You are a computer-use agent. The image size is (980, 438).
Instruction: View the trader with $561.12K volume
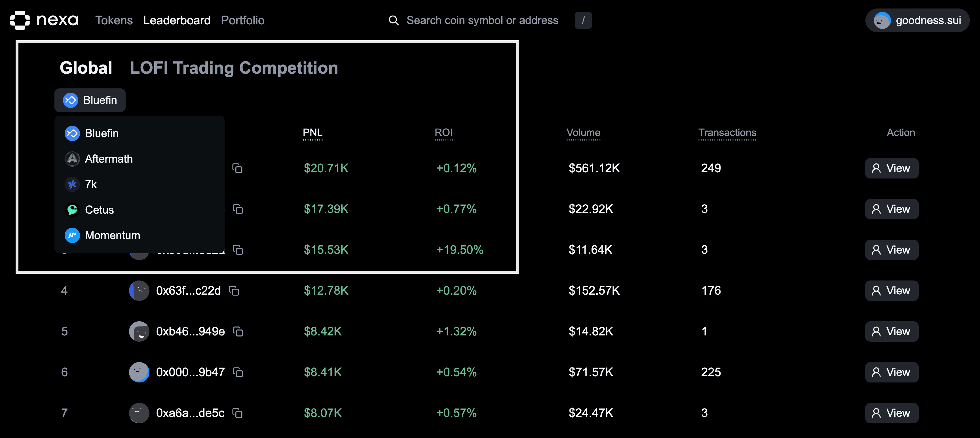(x=891, y=169)
